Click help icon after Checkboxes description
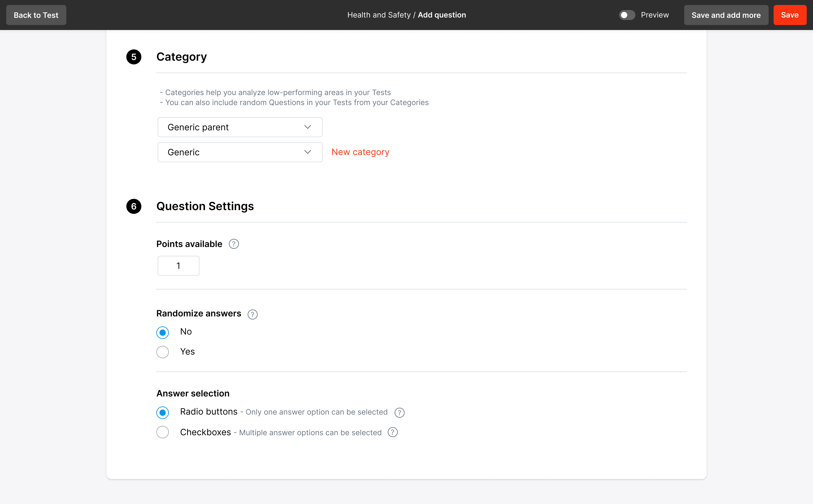The height and width of the screenshot is (504, 813). (x=393, y=432)
